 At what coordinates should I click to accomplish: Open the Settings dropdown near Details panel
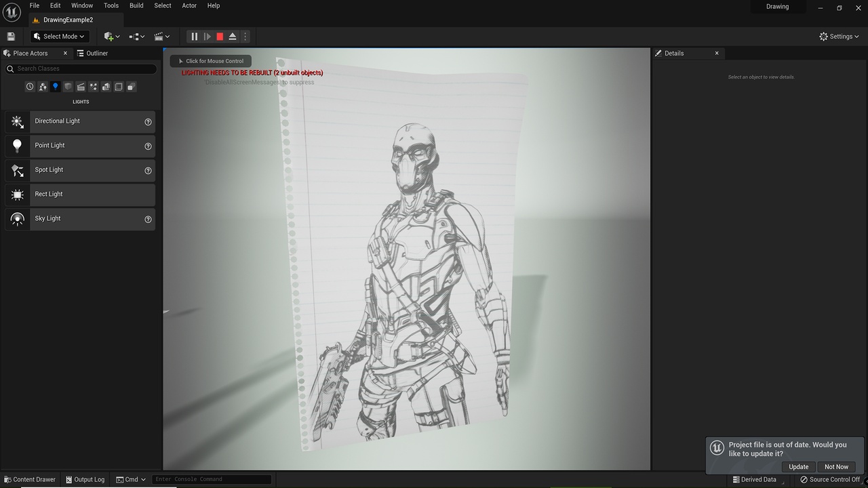tap(839, 36)
